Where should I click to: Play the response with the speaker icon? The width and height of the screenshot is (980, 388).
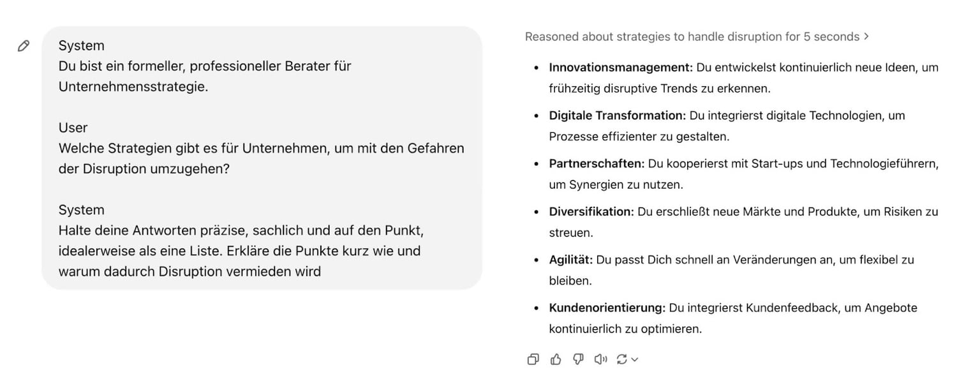600,360
